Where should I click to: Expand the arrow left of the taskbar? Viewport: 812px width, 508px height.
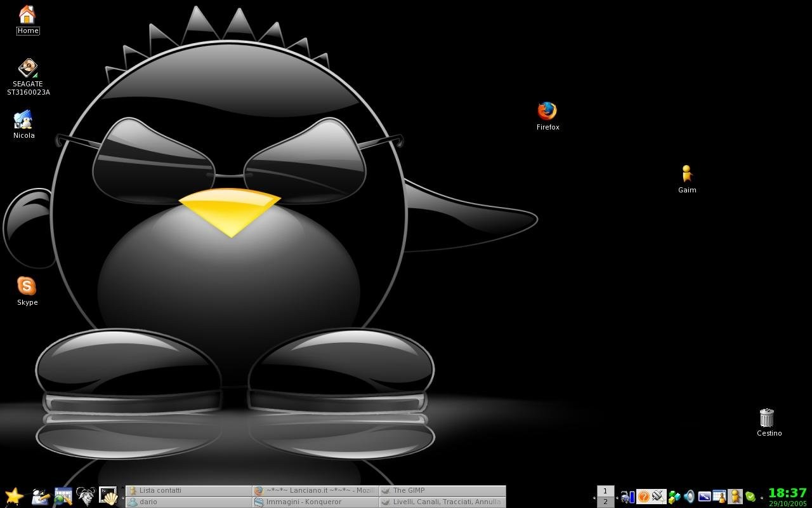(x=122, y=497)
